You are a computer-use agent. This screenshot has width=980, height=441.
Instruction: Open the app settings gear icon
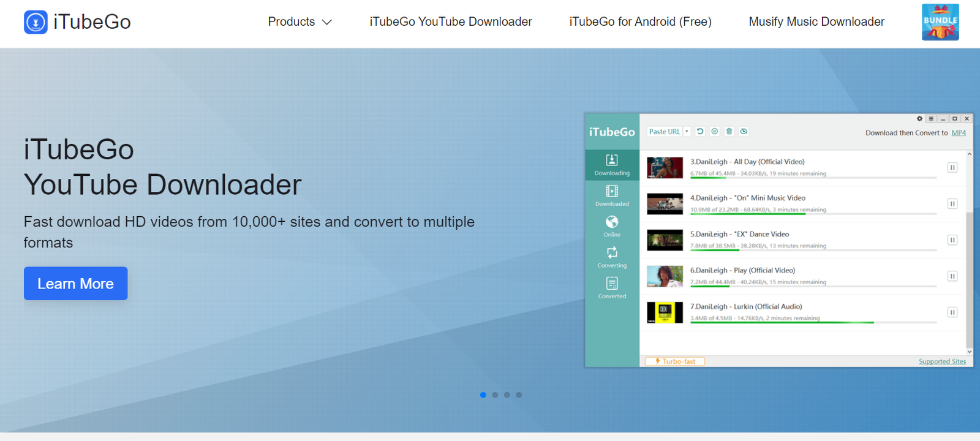click(919, 119)
